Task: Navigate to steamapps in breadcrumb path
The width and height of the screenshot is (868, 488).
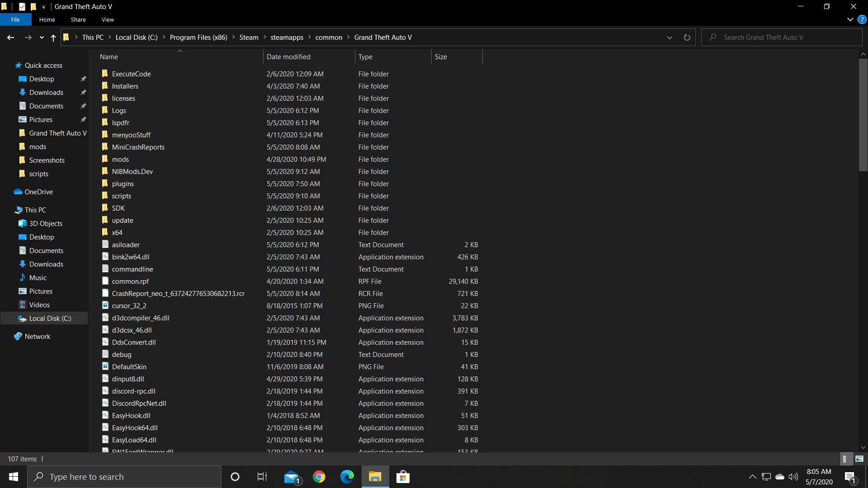Action: click(x=287, y=38)
